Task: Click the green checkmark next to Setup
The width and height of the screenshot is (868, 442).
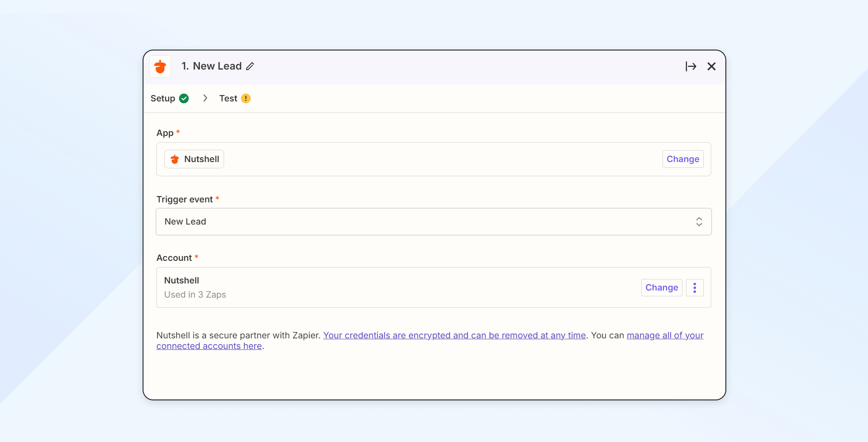Action: 184,98
